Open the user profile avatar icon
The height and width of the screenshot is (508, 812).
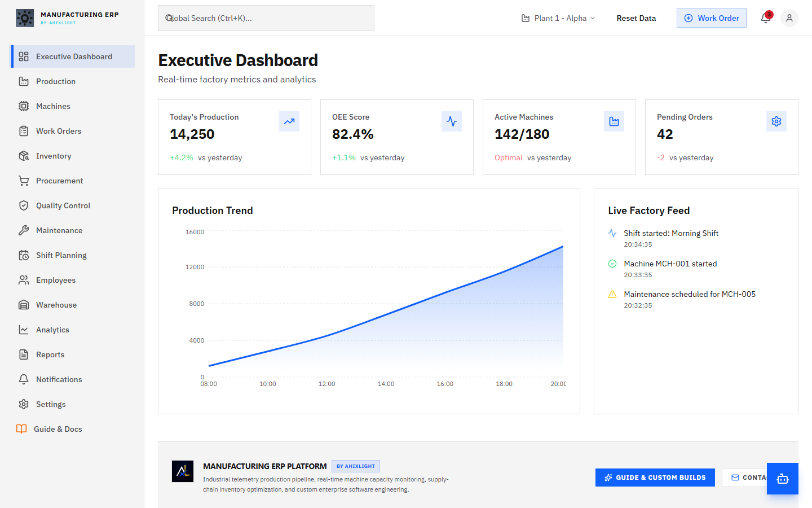(x=789, y=18)
